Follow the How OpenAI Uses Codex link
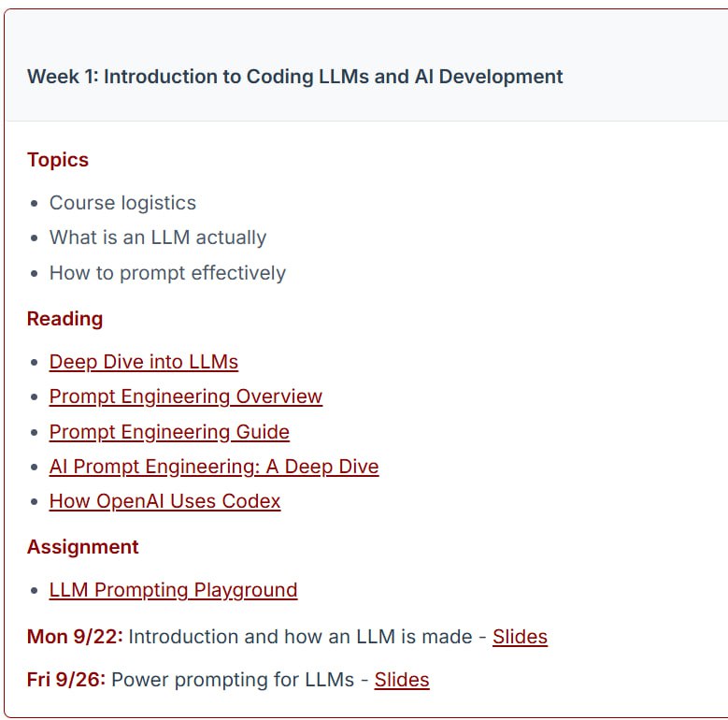 (x=164, y=501)
